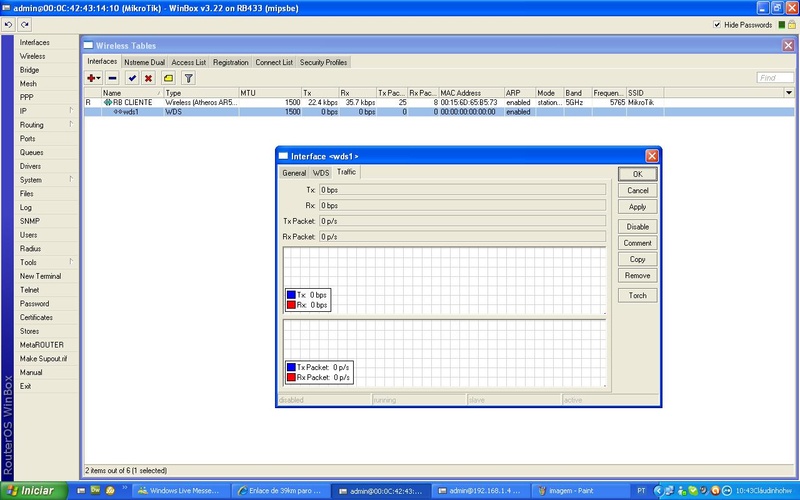Click red Rx swatch in traffic graph legend

pyautogui.click(x=291, y=305)
